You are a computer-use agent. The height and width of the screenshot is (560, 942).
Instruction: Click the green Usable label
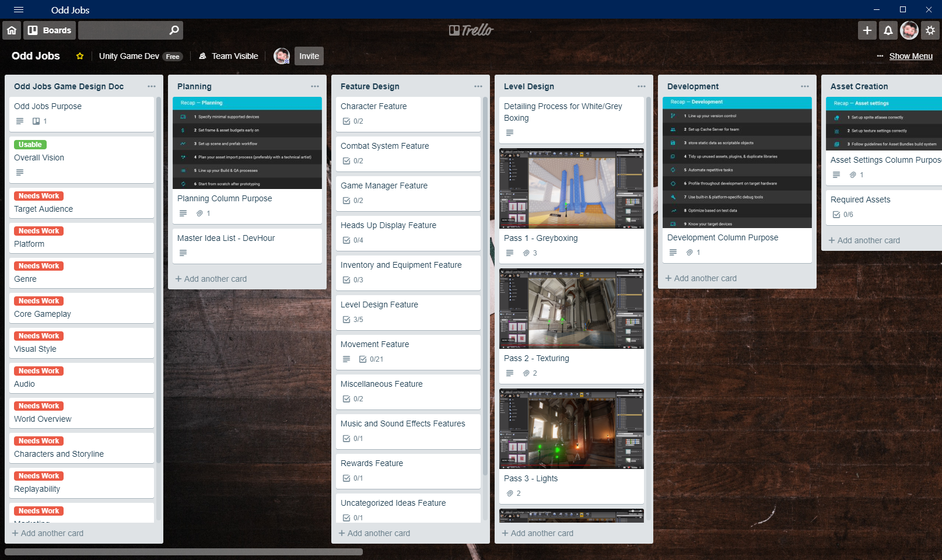click(x=30, y=145)
